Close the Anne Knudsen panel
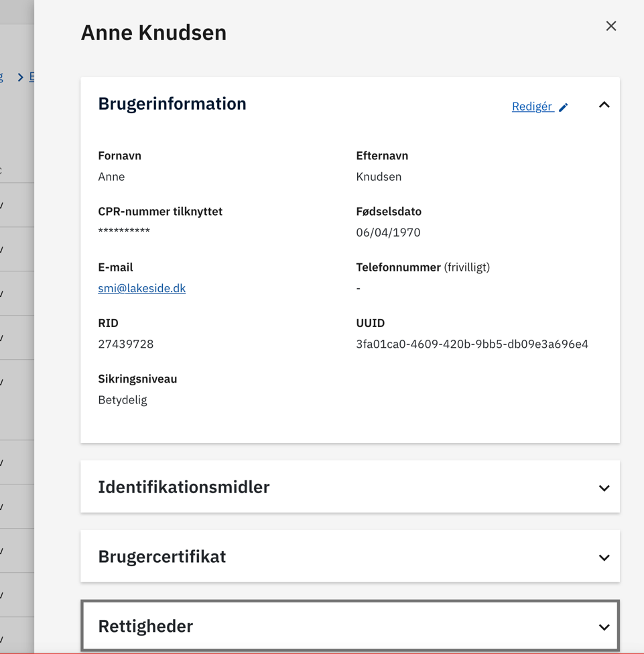Screen dimensions: 644x654 pyautogui.click(x=611, y=26)
